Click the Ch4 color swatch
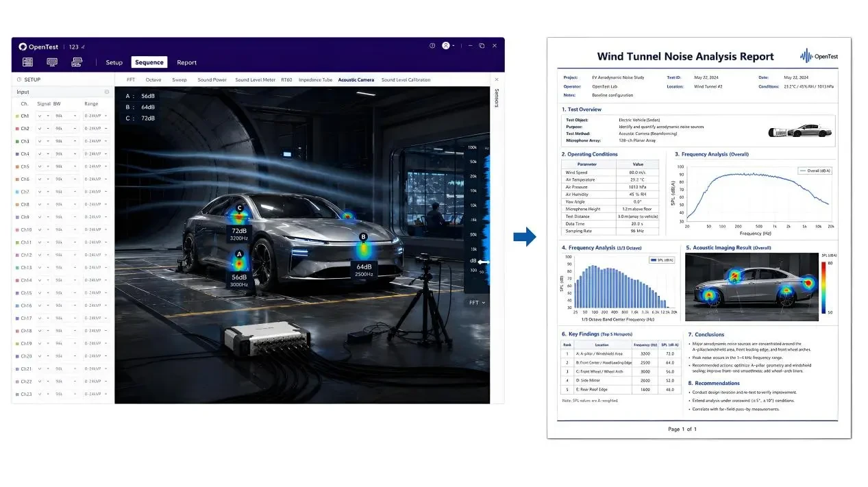 [17, 154]
